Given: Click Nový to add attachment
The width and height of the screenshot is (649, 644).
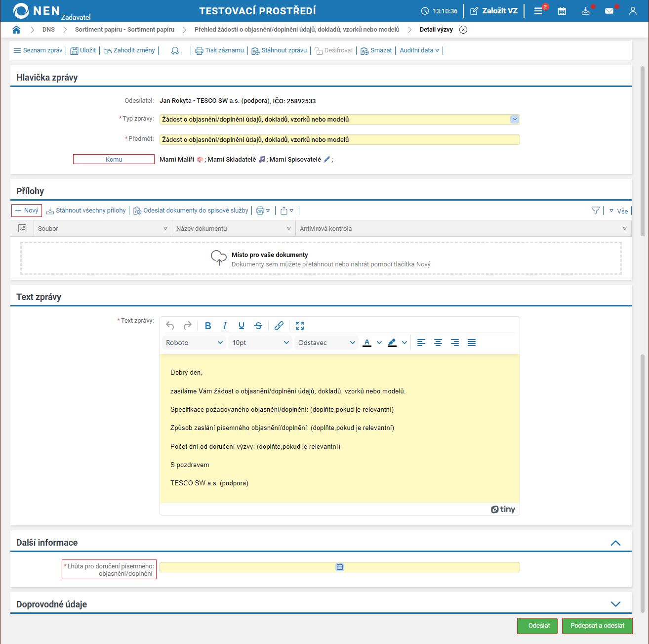Looking at the screenshot, I should 27,211.
